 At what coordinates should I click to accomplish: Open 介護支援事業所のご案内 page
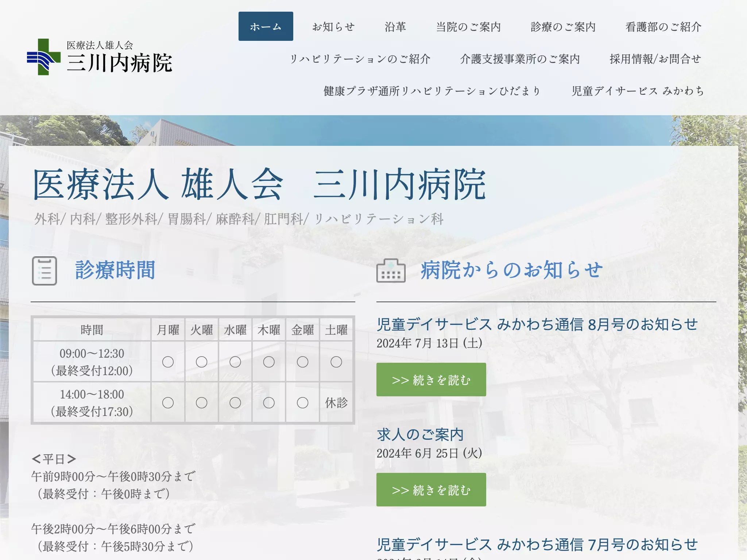pyautogui.click(x=520, y=59)
